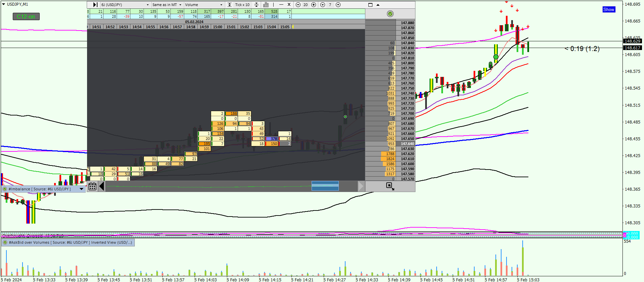This screenshot has height=282, width=644.
Task: Select the 15:00 time column header
Action: 217,27
